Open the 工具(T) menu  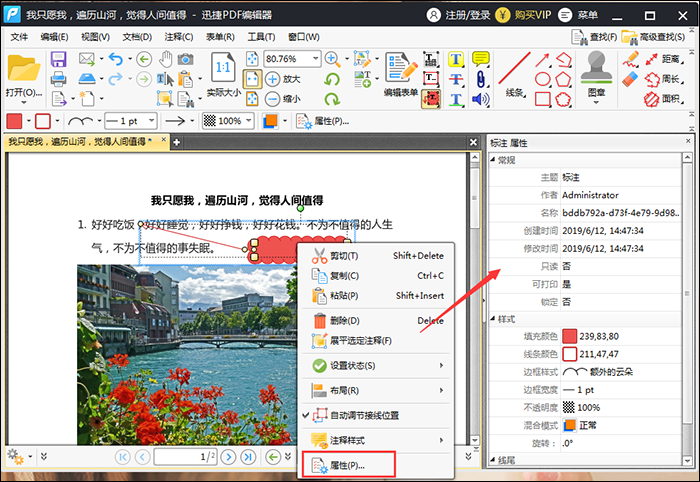click(262, 37)
